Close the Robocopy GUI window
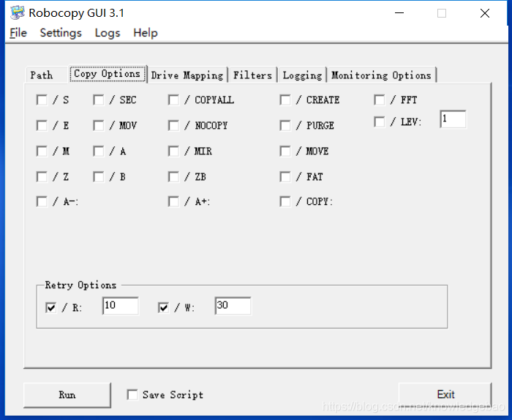This screenshot has width=512, height=420. click(x=485, y=13)
